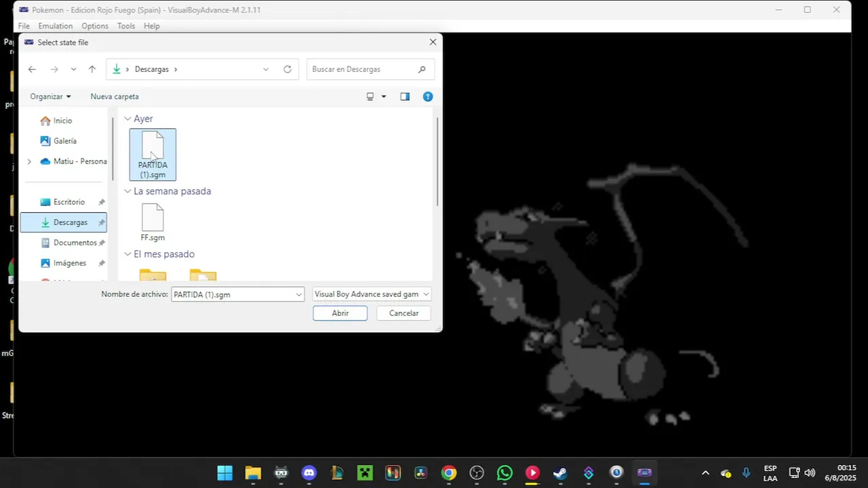Close the Select state file dialog

433,42
